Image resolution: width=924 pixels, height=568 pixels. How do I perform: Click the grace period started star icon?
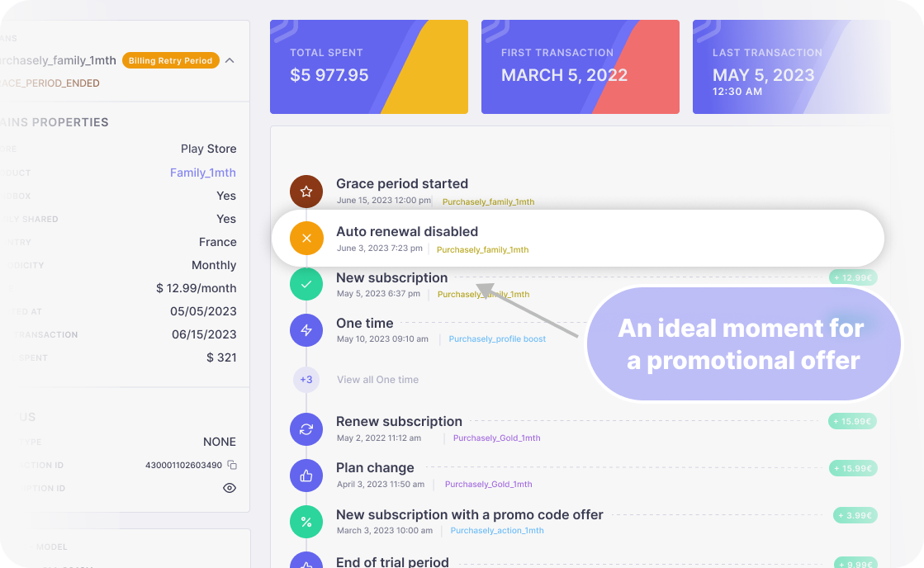pos(306,191)
